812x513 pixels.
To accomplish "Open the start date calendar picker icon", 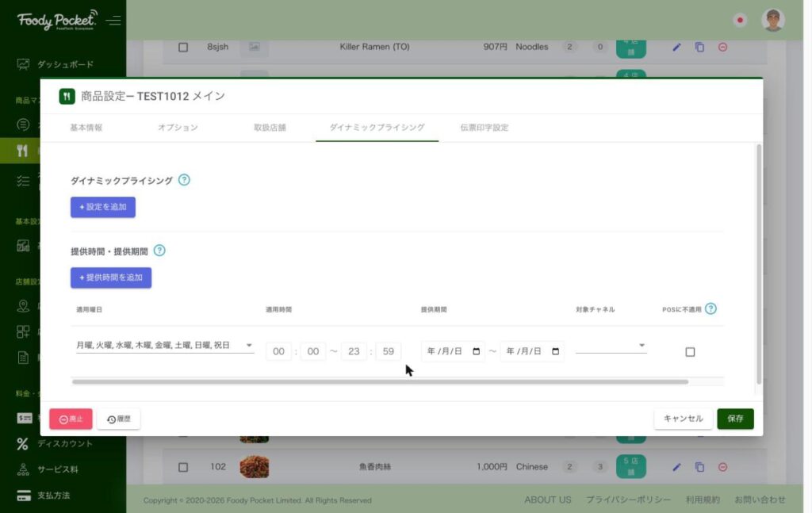I will (477, 351).
